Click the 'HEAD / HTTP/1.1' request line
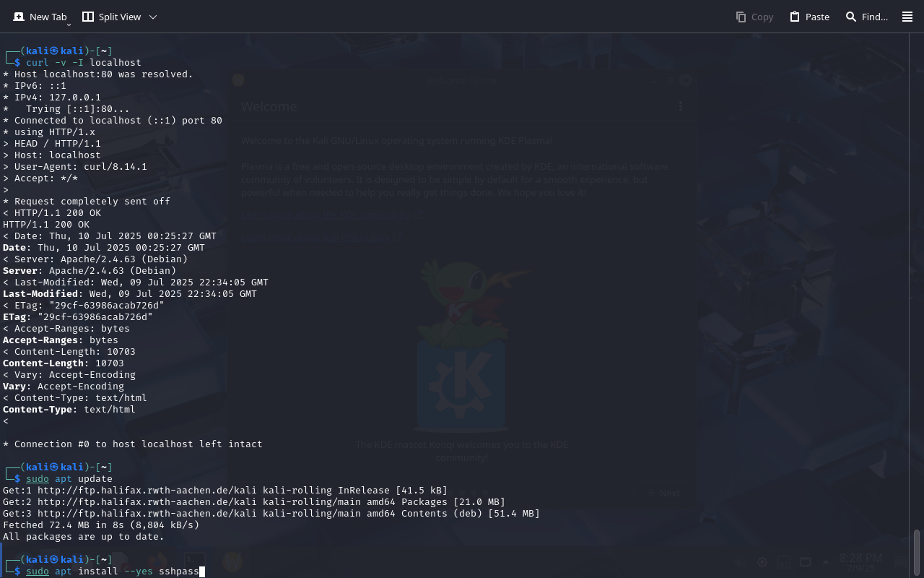Screen dimensions: 924x578 click(52, 144)
